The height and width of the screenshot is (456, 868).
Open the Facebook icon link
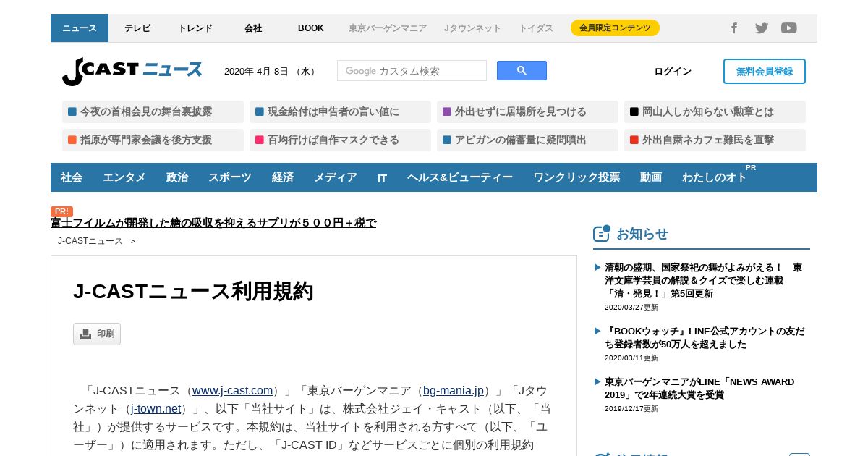[733, 28]
